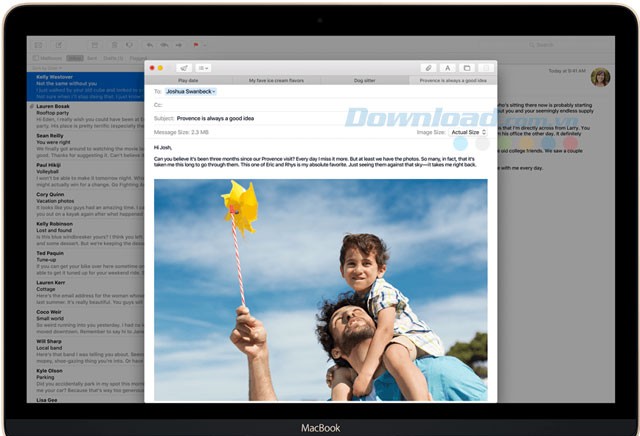640x436 pixels.
Task: Open Lauren Bosak Rooftop party email
Action: (85, 116)
